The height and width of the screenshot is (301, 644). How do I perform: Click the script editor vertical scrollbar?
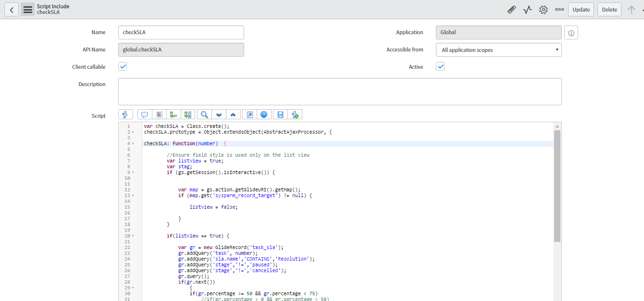point(557,185)
